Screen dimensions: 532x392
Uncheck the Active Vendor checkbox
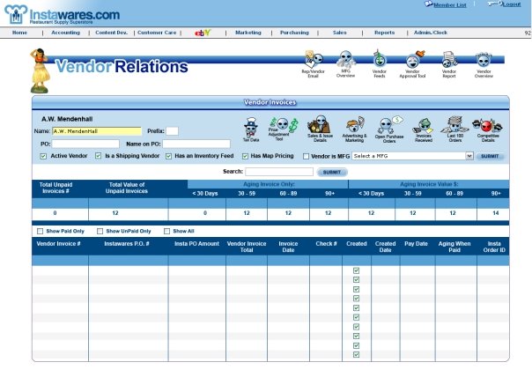coord(43,156)
